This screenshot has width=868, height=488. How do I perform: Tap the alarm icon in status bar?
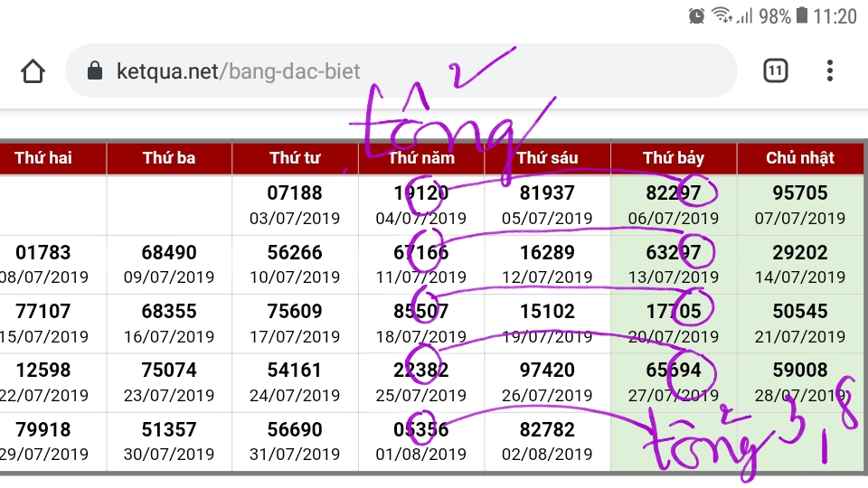pos(696,15)
